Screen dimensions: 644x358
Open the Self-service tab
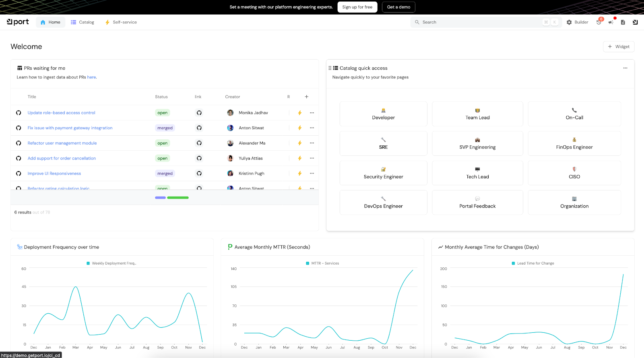(121, 22)
